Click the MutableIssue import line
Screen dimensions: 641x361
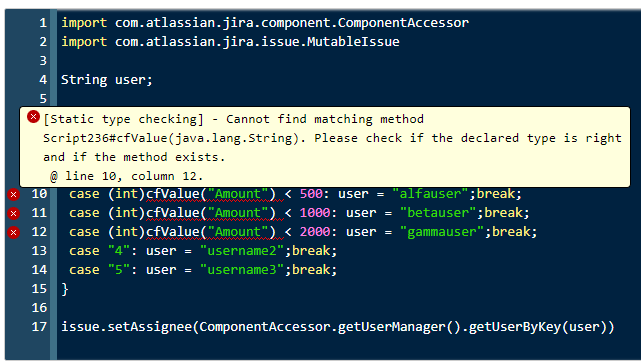point(230,42)
